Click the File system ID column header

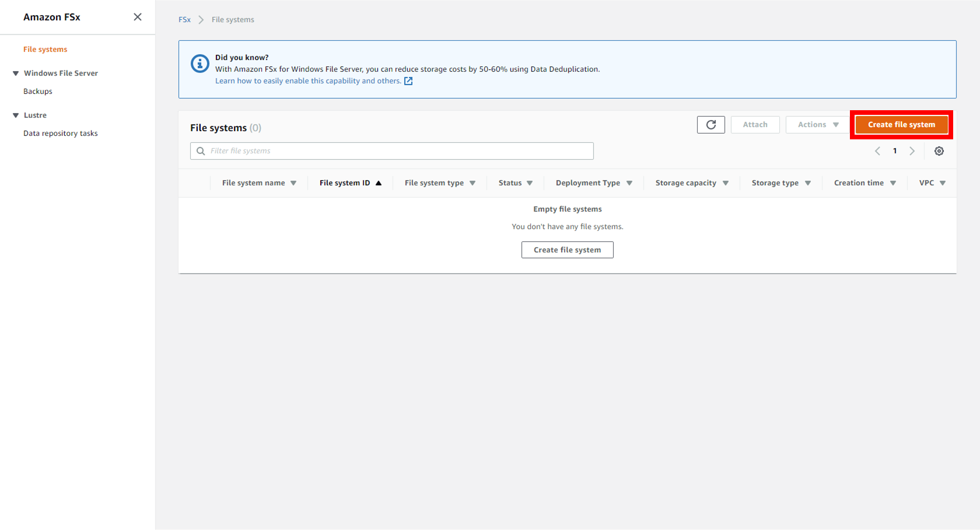click(345, 183)
